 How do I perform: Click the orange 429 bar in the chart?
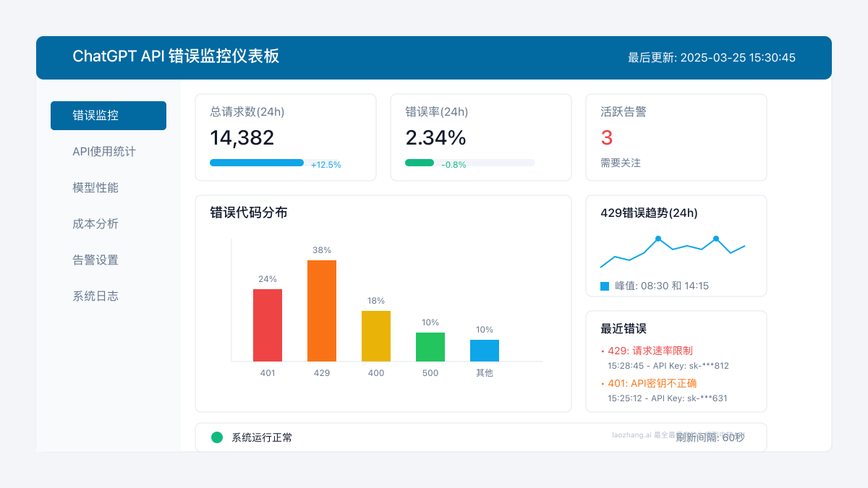point(322,311)
